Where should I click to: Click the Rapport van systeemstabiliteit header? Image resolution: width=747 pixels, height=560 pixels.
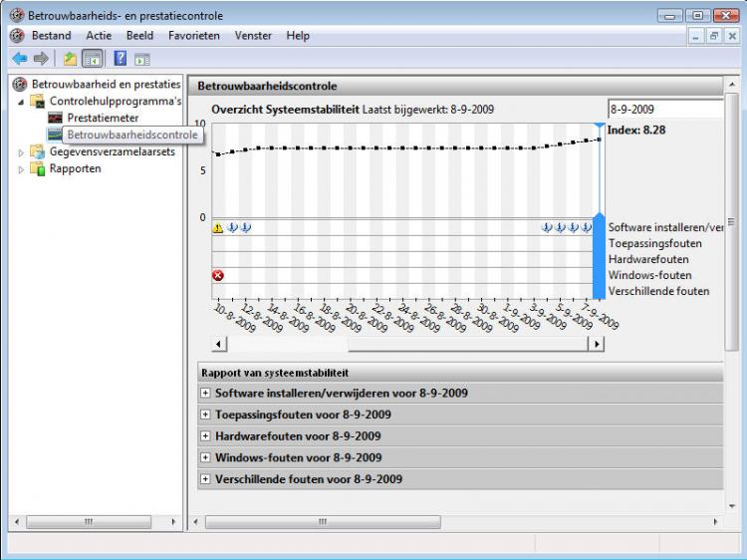(x=460, y=373)
